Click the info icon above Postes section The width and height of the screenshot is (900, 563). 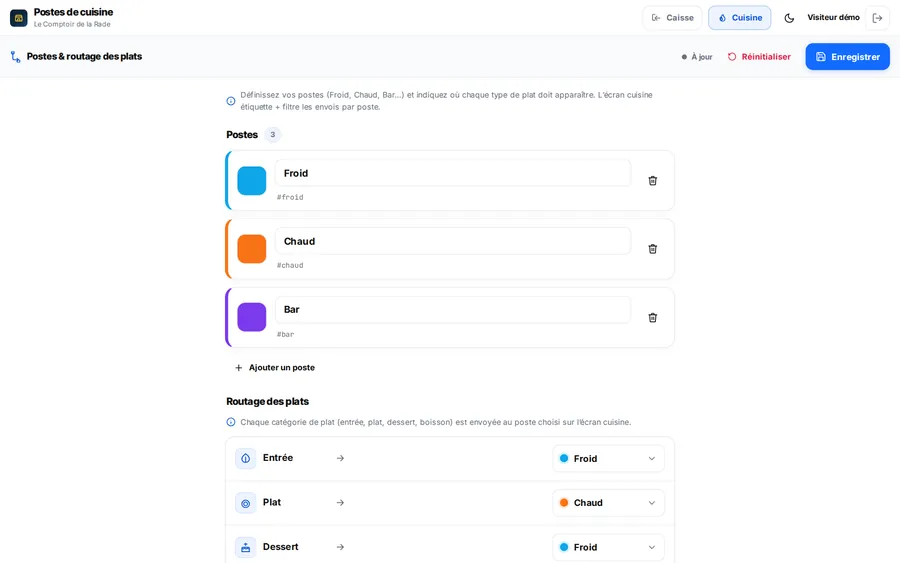231,101
